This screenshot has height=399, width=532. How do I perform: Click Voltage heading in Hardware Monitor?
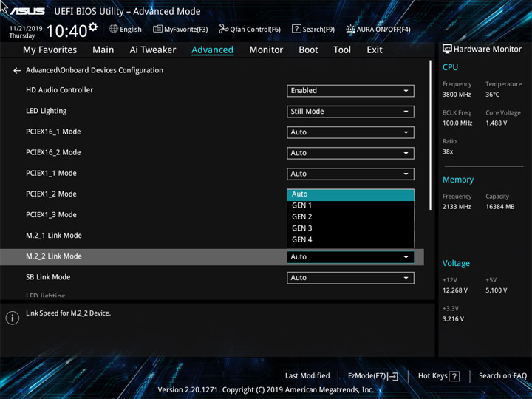456,263
